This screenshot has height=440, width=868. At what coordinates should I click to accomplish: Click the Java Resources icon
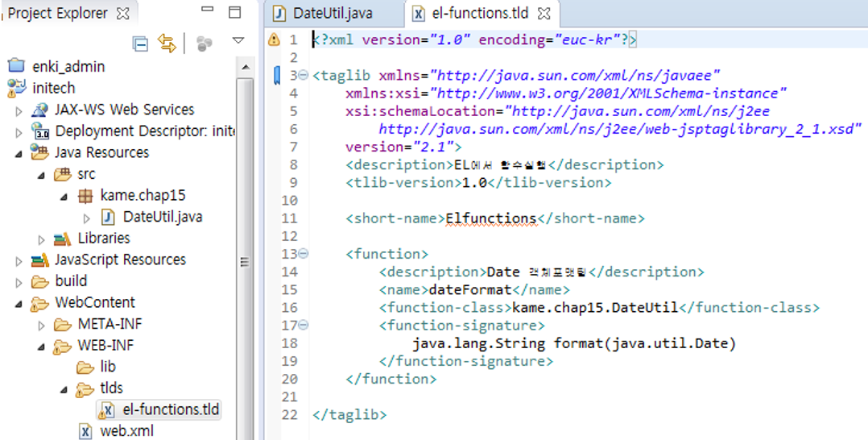40,152
